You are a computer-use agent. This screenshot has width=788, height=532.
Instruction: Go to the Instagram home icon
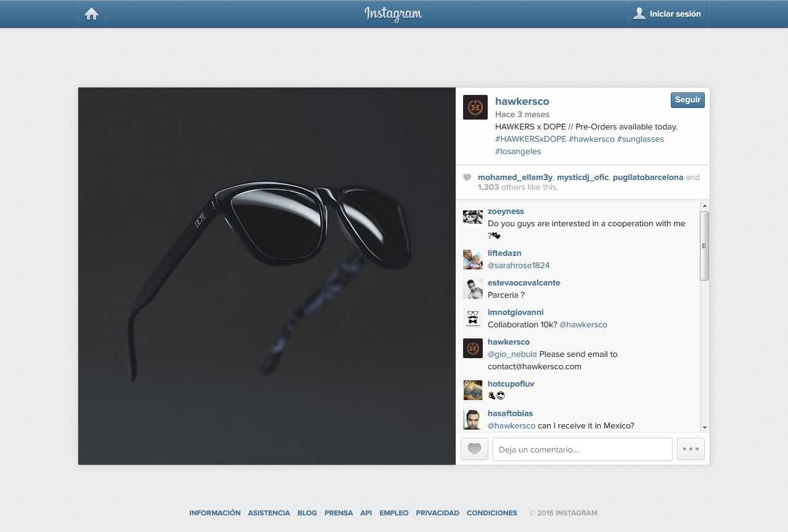[x=92, y=14]
